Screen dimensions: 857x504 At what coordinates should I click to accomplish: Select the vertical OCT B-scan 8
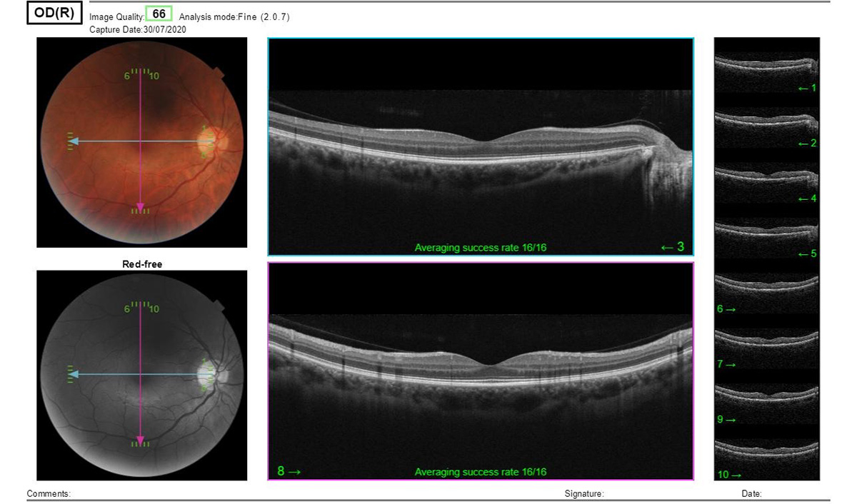click(x=480, y=371)
